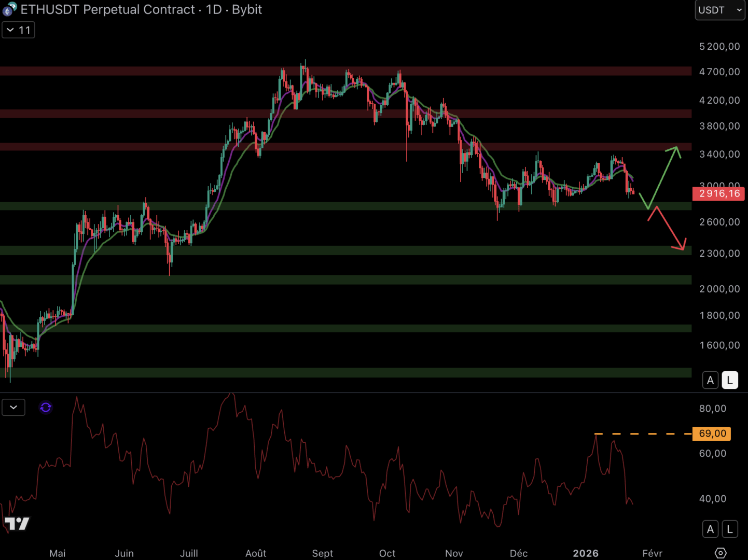This screenshot has width=748, height=560.
Task: Click the 2916,16 current price label
Action: click(x=719, y=194)
